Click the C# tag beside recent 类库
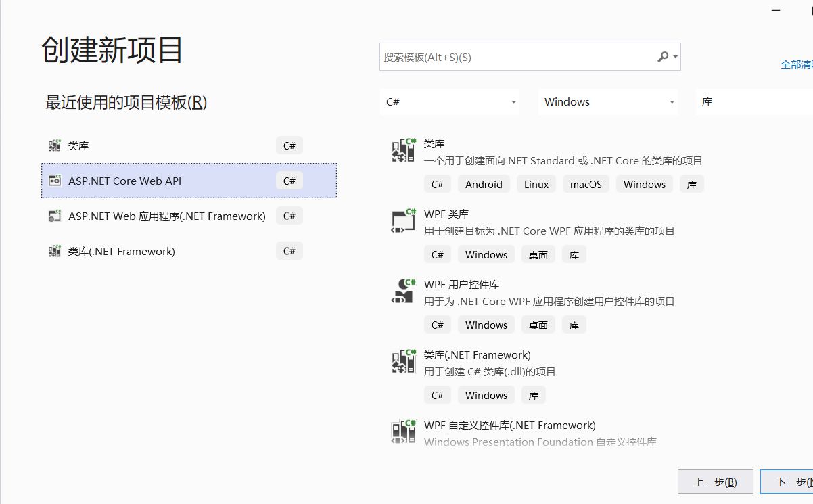813x504 pixels. coord(289,145)
